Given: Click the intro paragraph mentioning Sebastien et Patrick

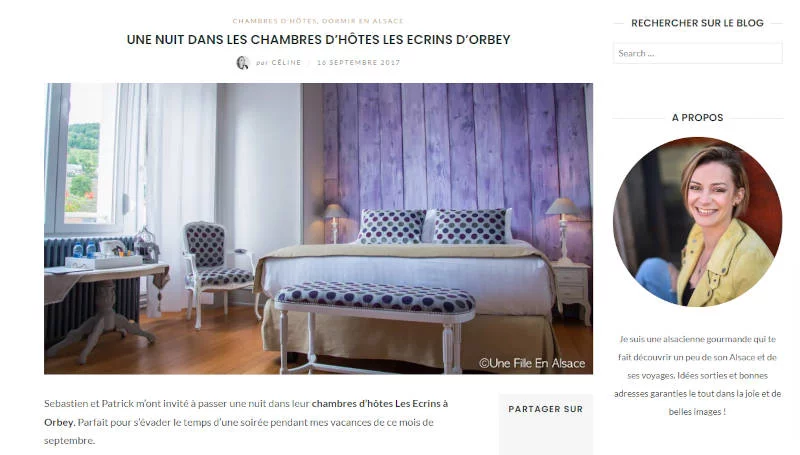Looking at the screenshot, I should click(x=246, y=422).
